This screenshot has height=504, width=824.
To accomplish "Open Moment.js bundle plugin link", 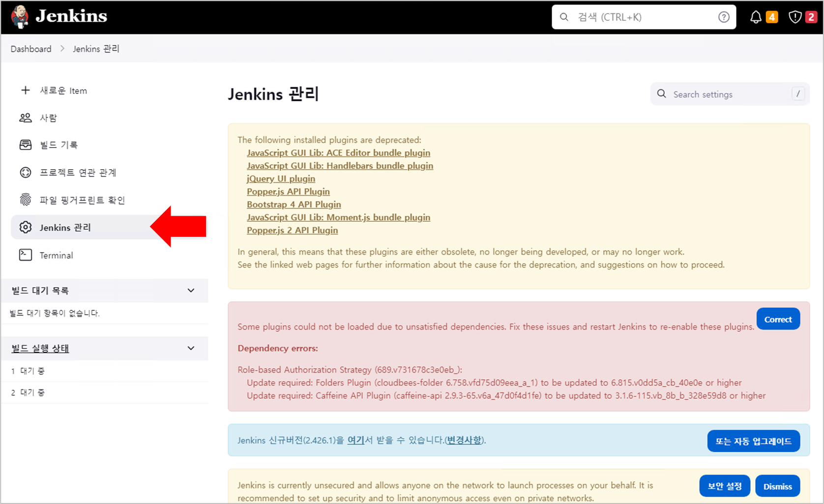I will click(338, 217).
